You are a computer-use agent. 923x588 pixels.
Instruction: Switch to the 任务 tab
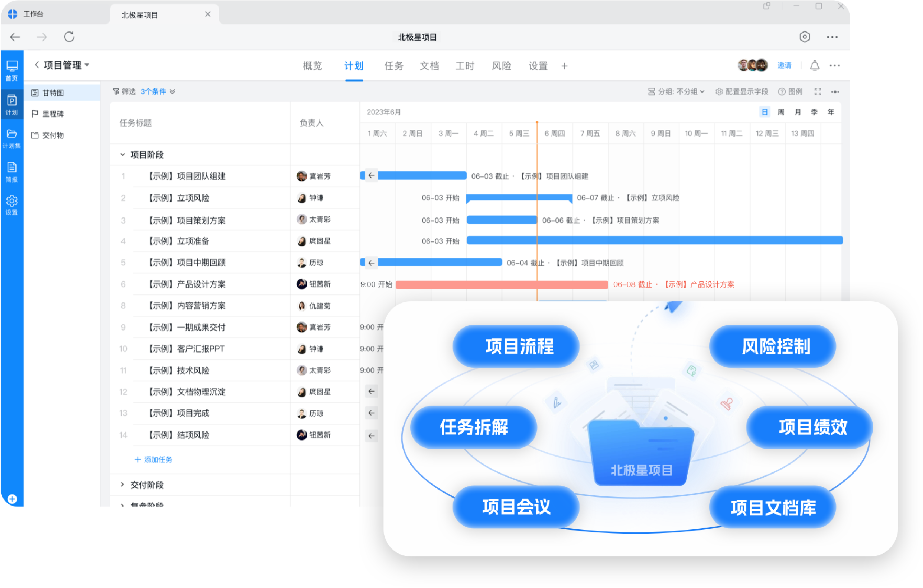[394, 66]
